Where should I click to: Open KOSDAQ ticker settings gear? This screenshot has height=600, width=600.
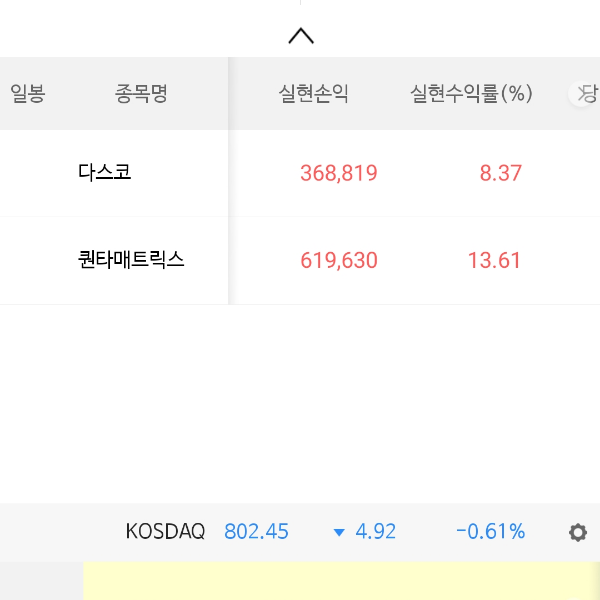(x=577, y=532)
